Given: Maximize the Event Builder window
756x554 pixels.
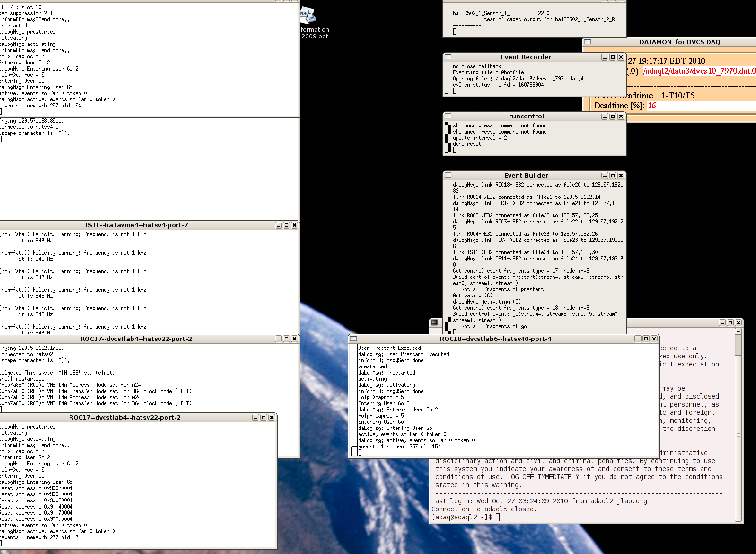Looking at the screenshot, I should 613,175.
